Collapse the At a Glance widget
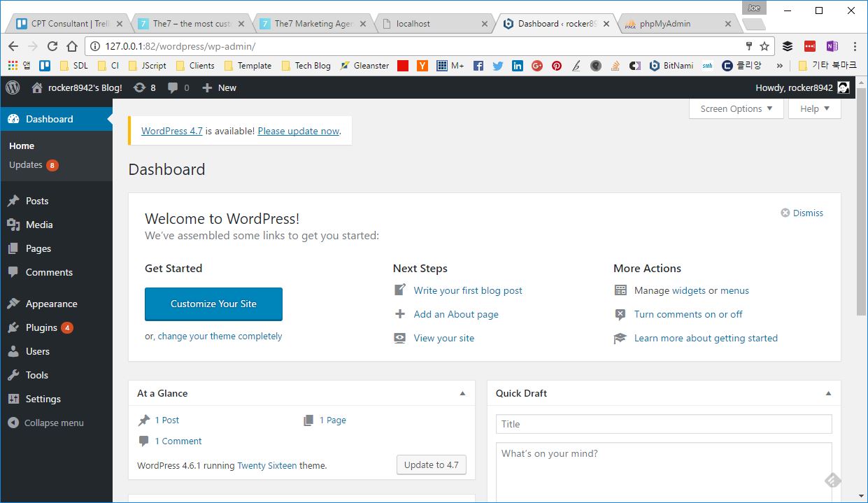868x503 pixels. pyautogui.click(x=462, y=393)
